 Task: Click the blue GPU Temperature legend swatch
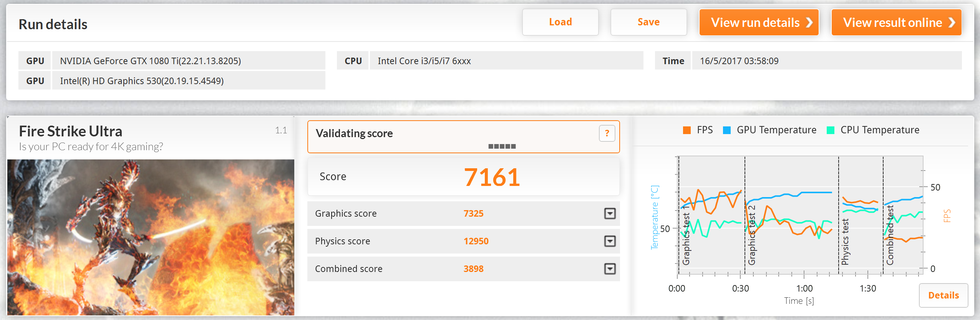[x=727, y=130]
